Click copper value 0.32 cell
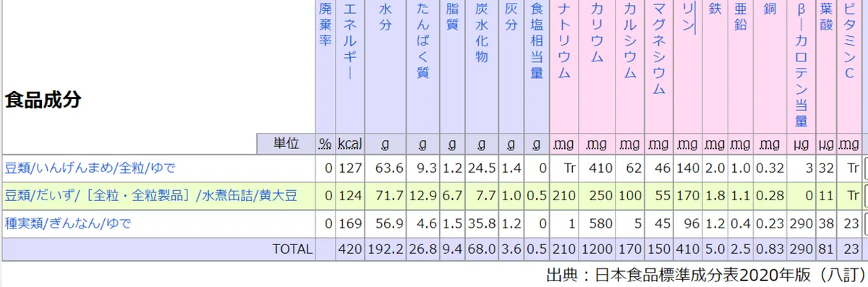Viewport: 868px width, 287px height. point(769,168)
